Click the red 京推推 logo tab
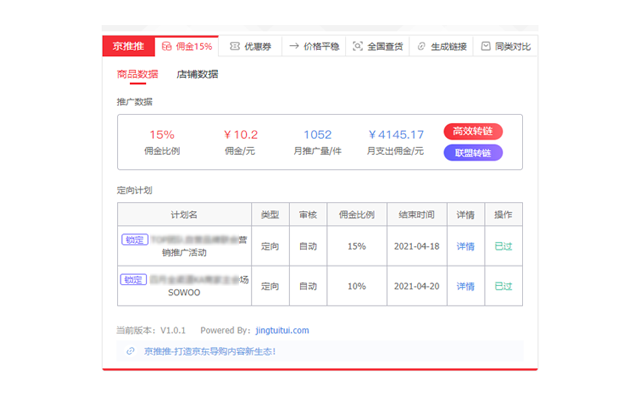640x400 pixels. pyautogui.click(x=128, y=46)
